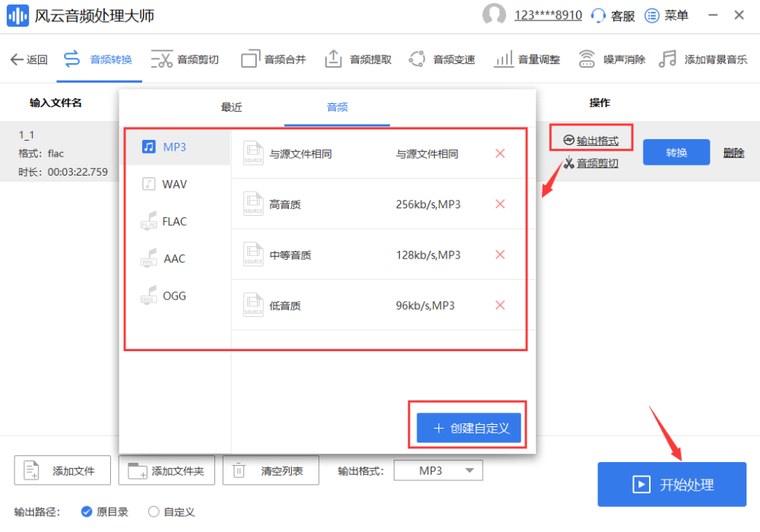Open the account link 123****8910

548,15
